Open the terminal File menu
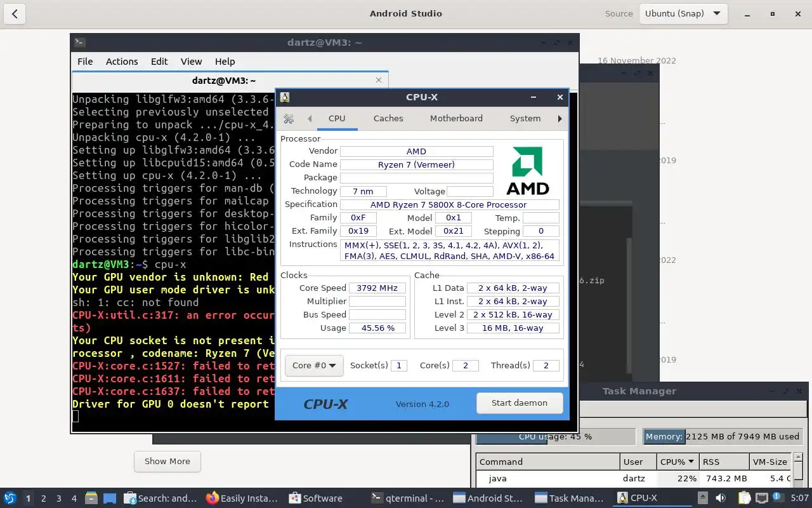The width and height of the screenshot is (812, 508). coord(85,62)
